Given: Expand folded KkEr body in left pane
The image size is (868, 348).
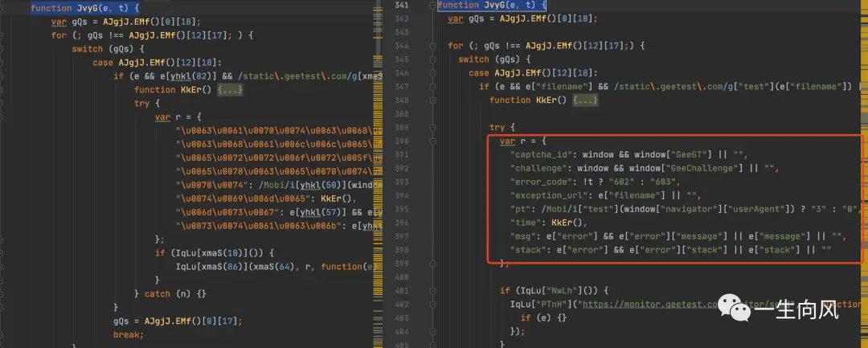Looking at the screenshot, I should pos(230,90).
